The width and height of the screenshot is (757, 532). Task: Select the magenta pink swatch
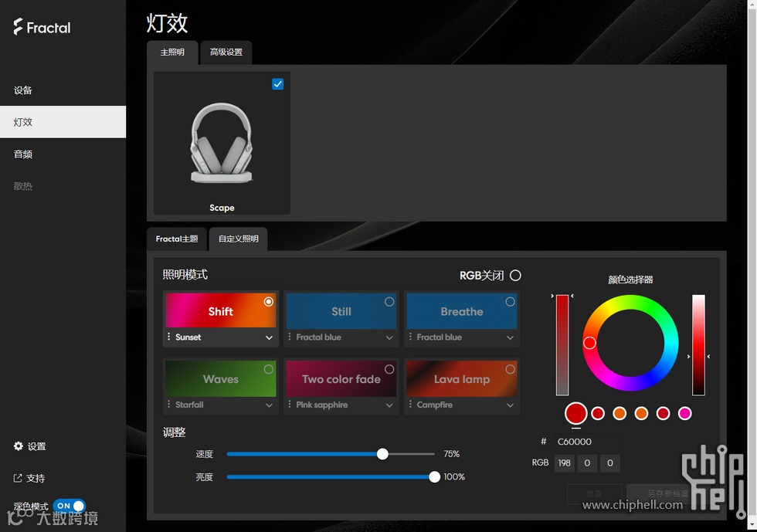(684, 413)
